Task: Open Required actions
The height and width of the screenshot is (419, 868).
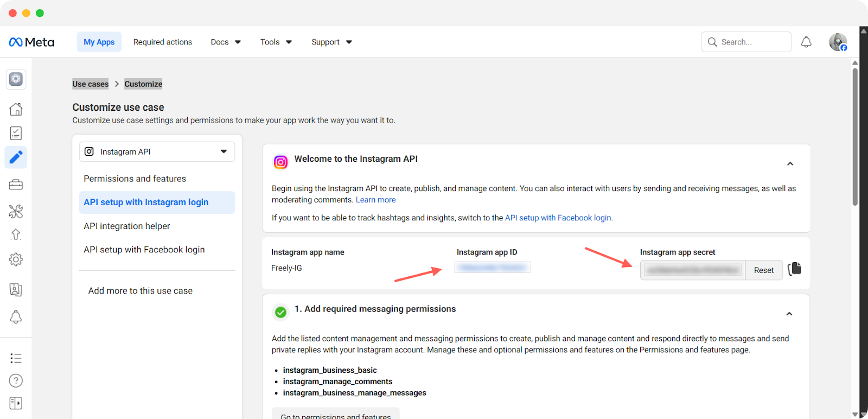Action: (163, 42)
